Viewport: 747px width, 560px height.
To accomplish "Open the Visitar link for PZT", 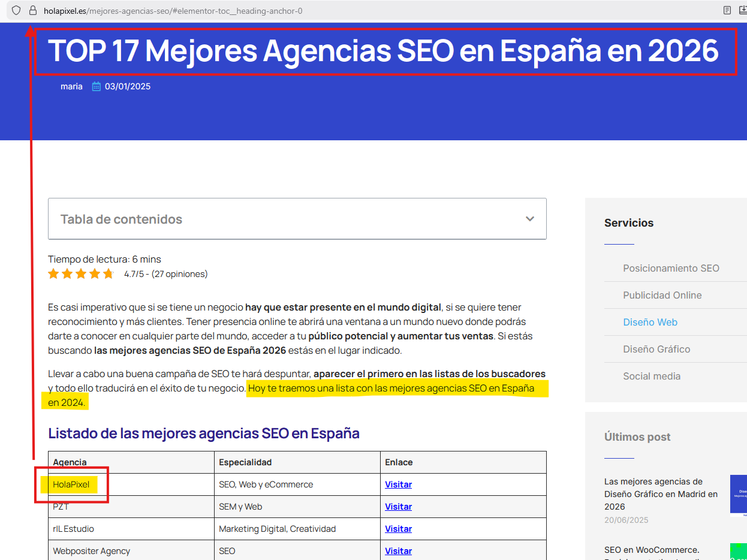I will pos(398,507).
